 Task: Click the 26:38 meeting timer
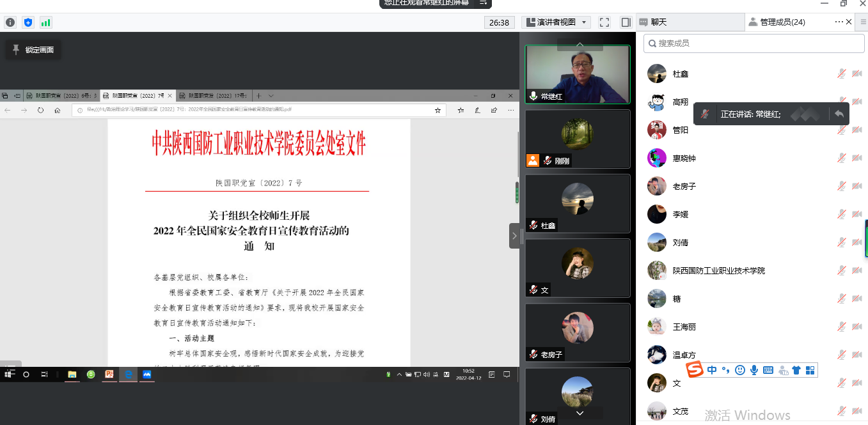[499, 22]
